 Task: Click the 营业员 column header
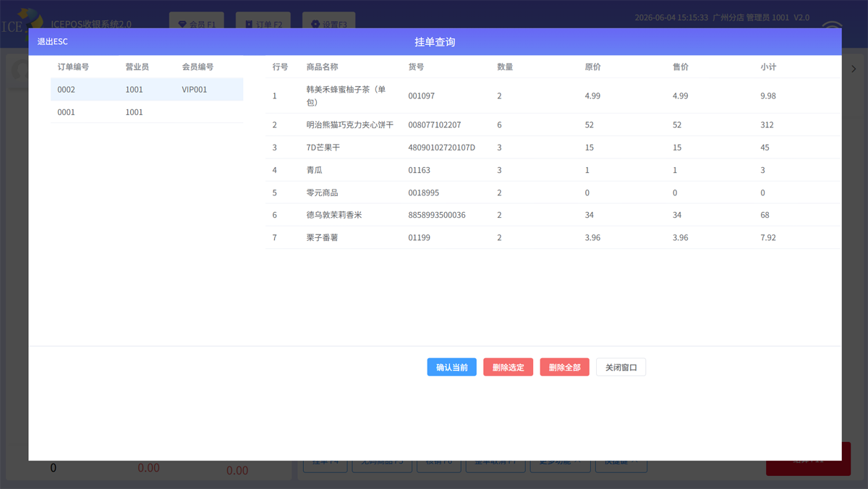tap(137, 67)
